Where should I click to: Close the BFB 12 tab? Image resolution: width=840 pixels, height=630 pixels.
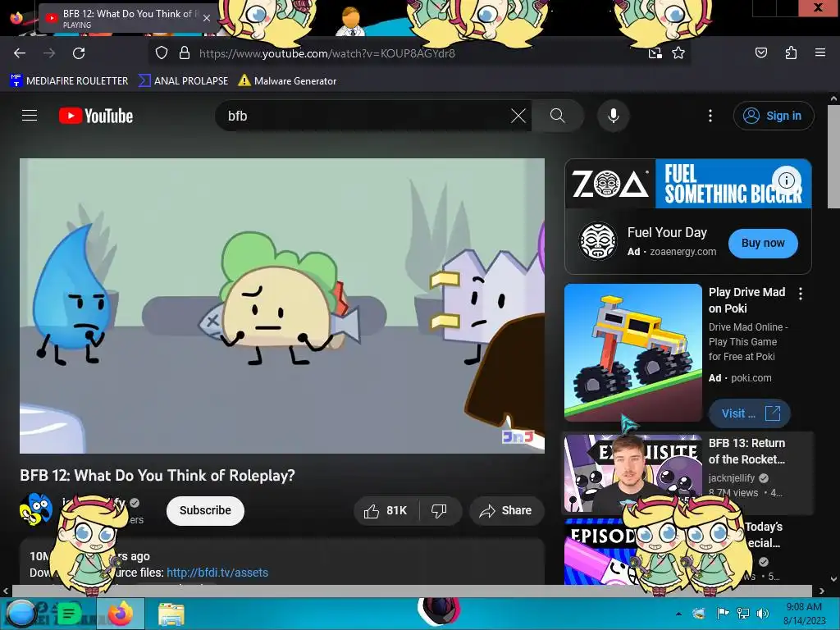pyautogui.click(x=206, y=18)
